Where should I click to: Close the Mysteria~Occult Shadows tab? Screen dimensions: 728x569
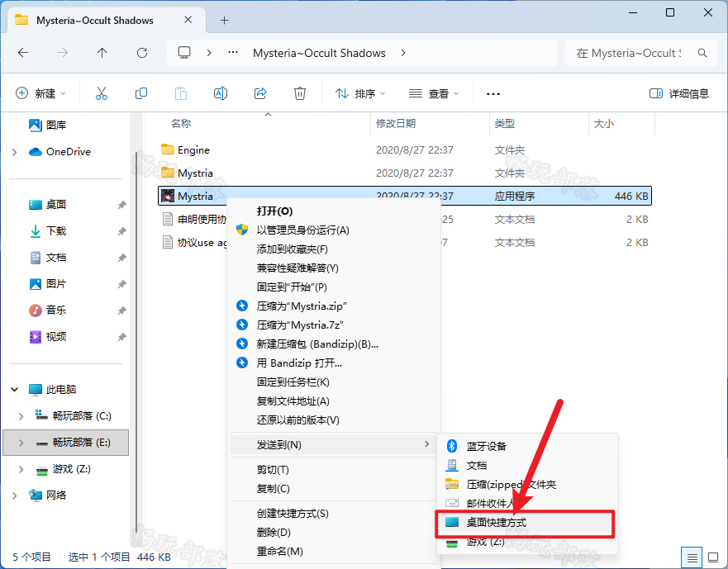pyautogui.click(x=188, y=20)
